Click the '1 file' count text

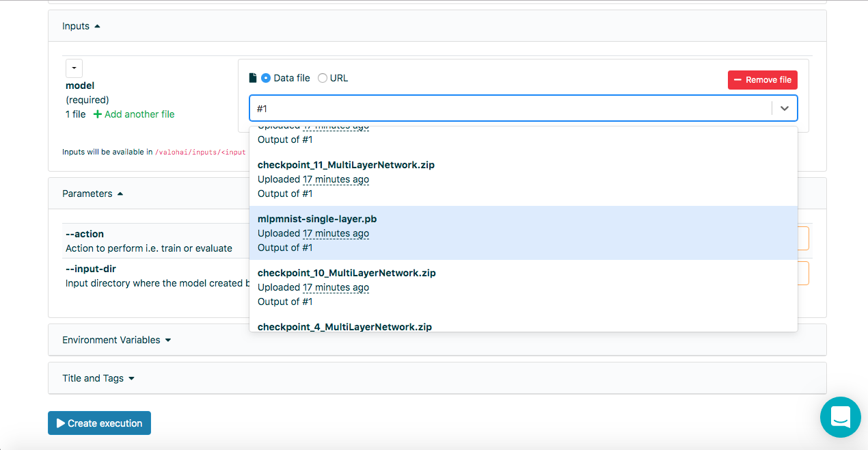pyautogui.click(x=76, y=114)
